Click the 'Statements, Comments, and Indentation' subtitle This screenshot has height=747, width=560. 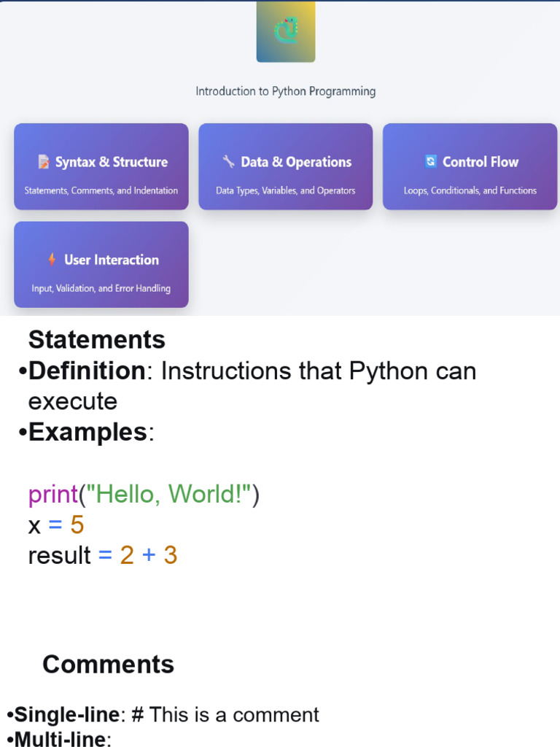tap(101, 190)
